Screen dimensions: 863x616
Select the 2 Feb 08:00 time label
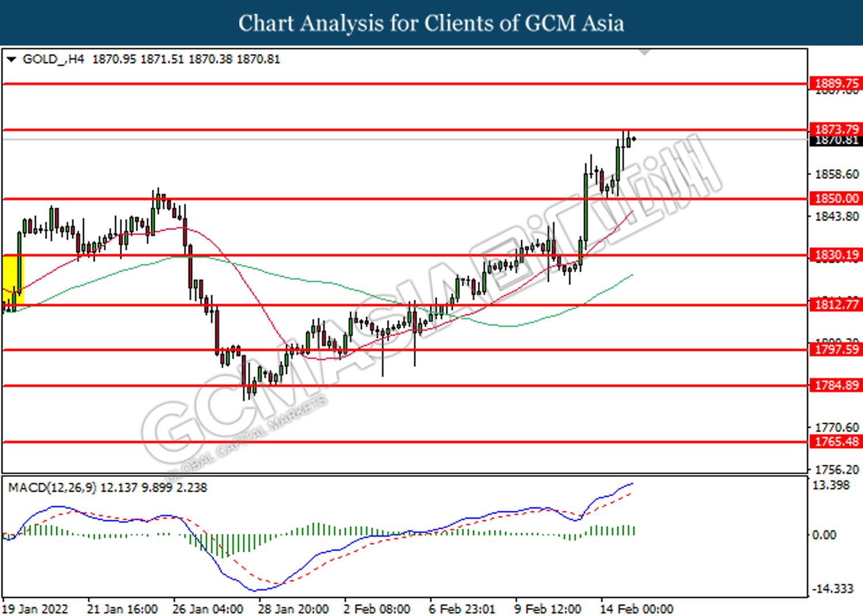click(377, 609)
